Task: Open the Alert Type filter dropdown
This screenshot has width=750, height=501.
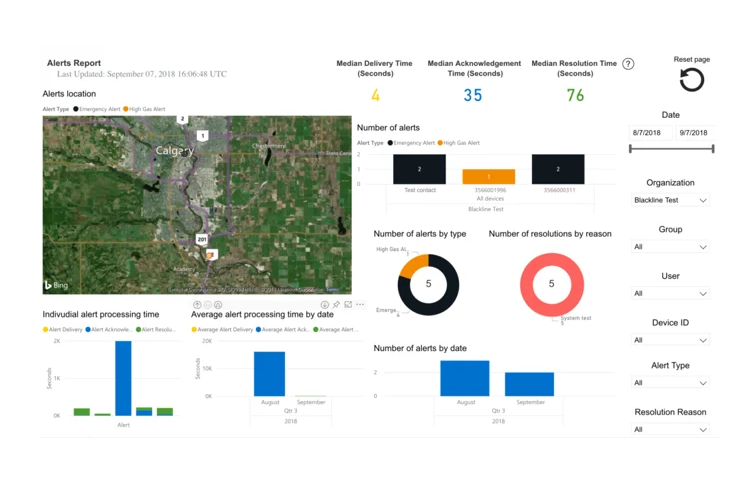Action: point(670,383)
